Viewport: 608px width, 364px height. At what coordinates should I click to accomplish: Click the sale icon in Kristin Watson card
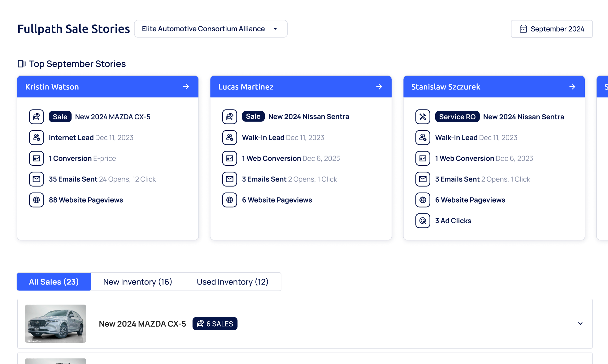coord(37,117)
